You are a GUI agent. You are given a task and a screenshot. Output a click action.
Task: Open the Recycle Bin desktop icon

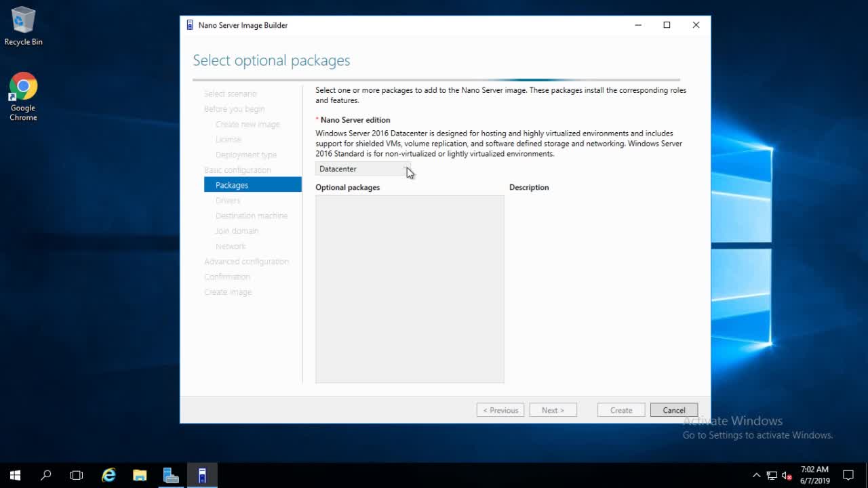(23, 26)
